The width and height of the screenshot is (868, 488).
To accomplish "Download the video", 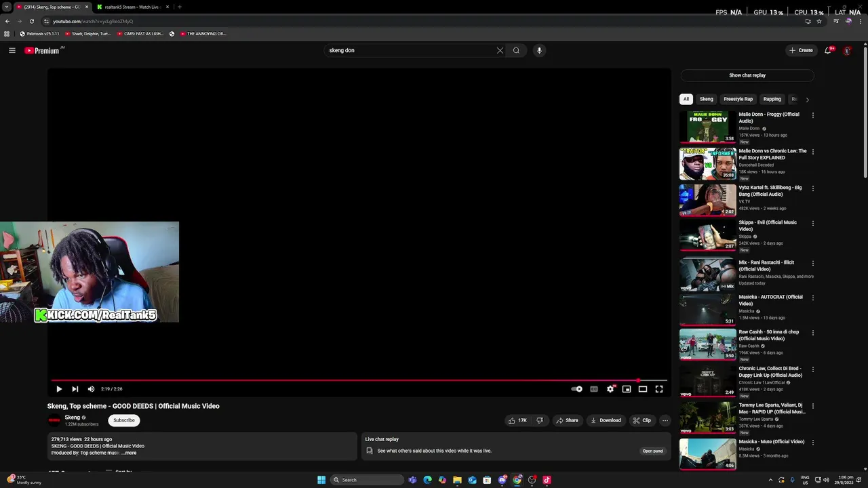I will (606, 420).
